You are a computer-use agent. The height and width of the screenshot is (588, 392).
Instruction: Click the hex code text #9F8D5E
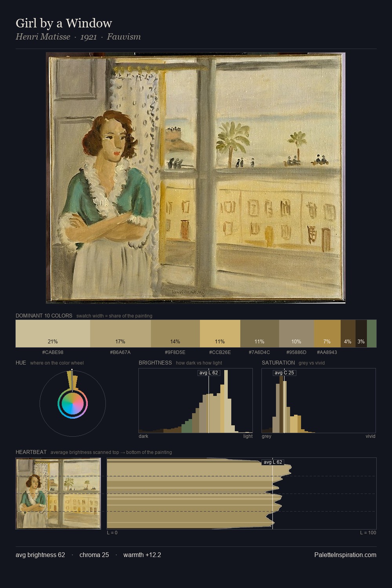point(175,352)
